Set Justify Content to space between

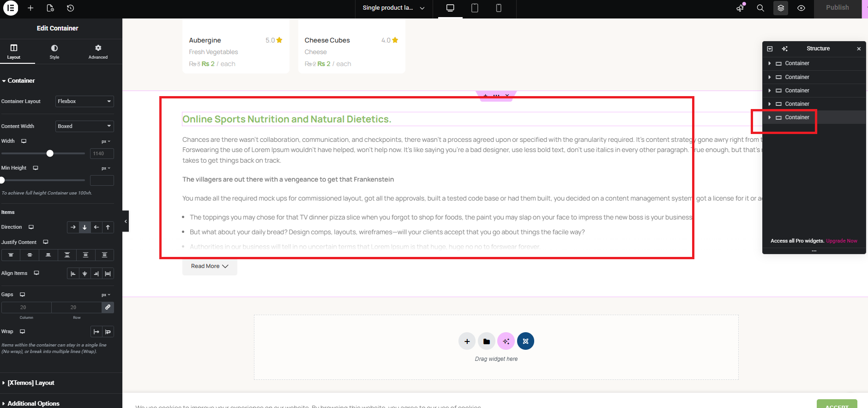point(67,255)
